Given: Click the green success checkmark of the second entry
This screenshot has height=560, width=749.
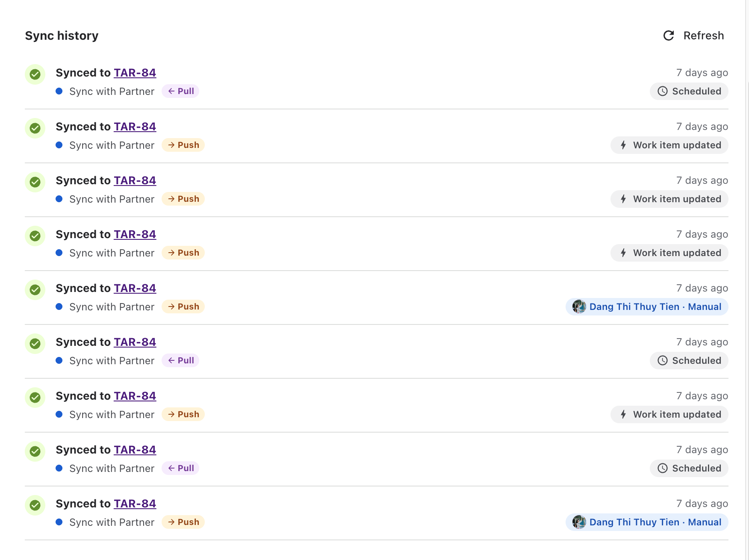Looking at the screenshot, I should [35, 128].
